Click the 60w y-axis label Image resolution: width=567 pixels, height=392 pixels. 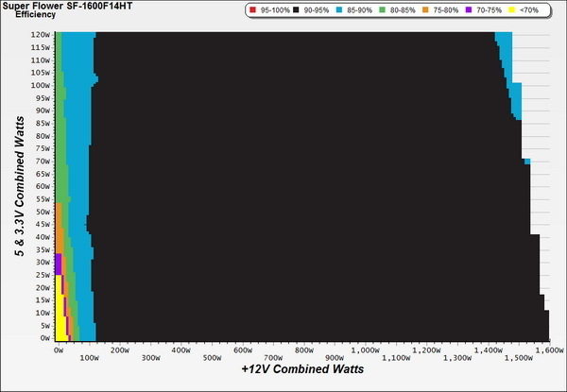click(x=43, y=186)
